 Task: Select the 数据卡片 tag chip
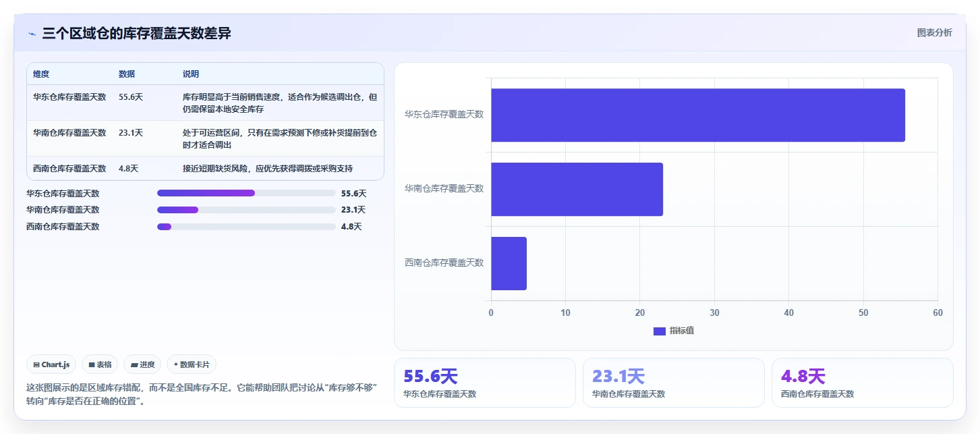[x=192, y=364]
